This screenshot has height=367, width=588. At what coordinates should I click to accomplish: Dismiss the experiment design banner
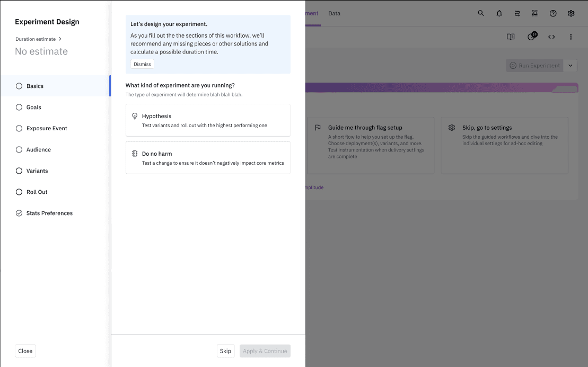pos(142,64)
